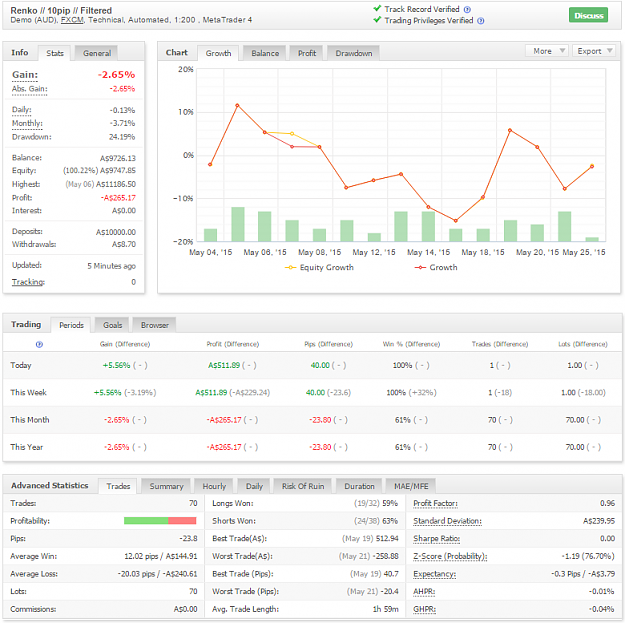Click the Gain label

[25, 75]
